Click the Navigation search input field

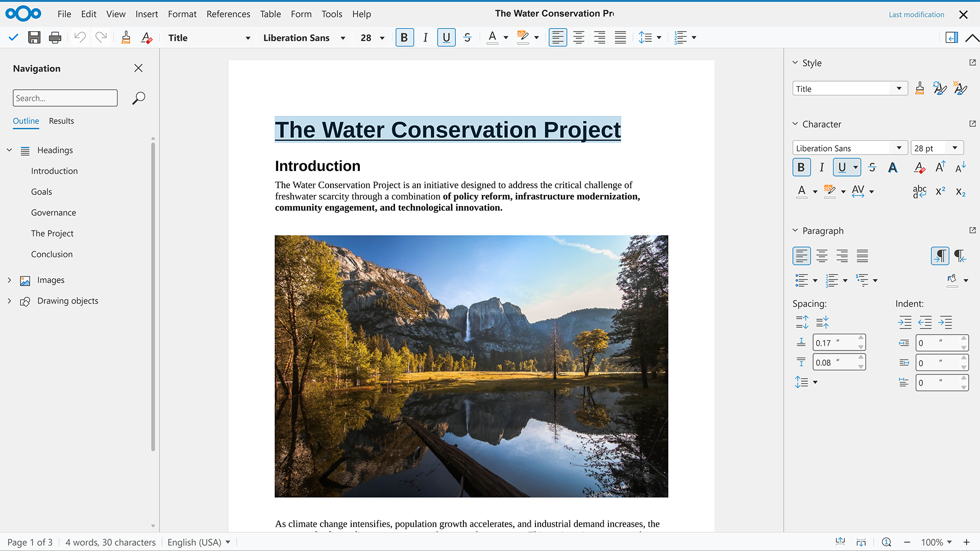(65, 98)
